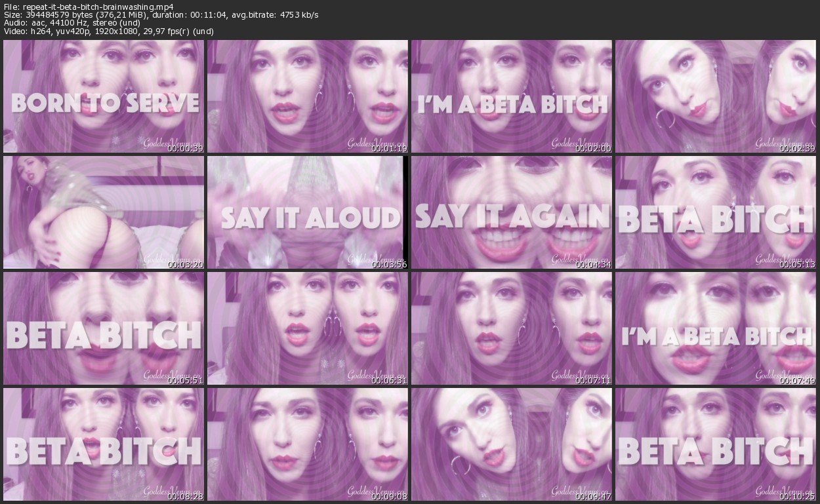Select the thumbnail marked 00:02:00
The height and width of the screenshot is (504, 820).
511,96
